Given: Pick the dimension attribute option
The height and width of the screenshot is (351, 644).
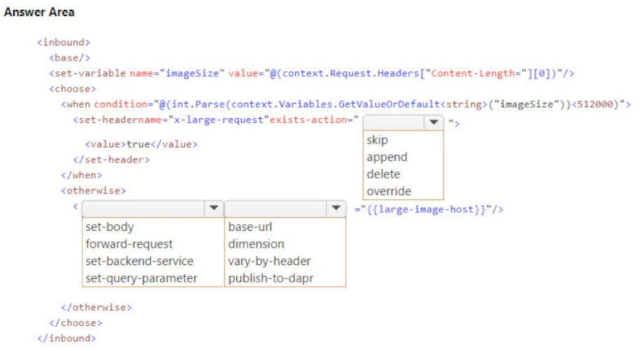Looking at the screenshot, I should (x=256, y=244).
